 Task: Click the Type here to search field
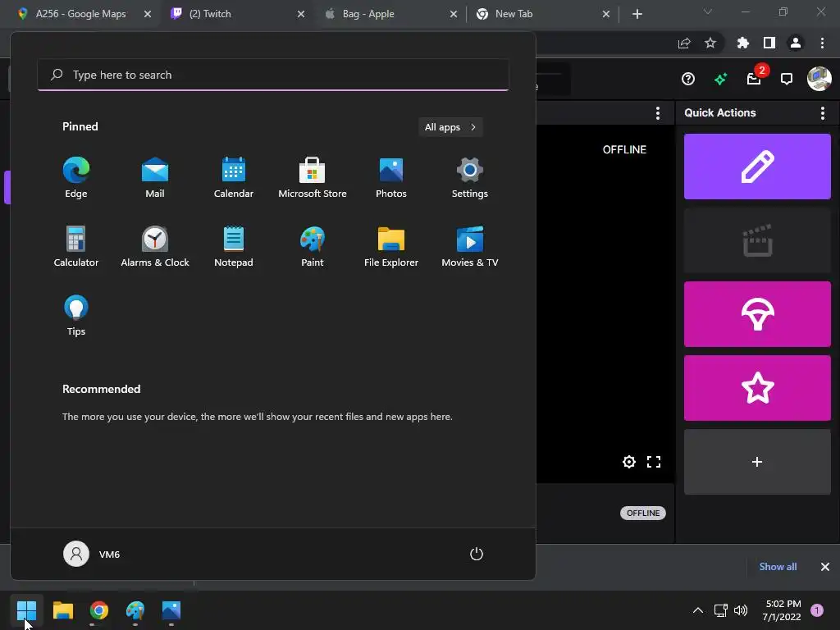[273, 75]
